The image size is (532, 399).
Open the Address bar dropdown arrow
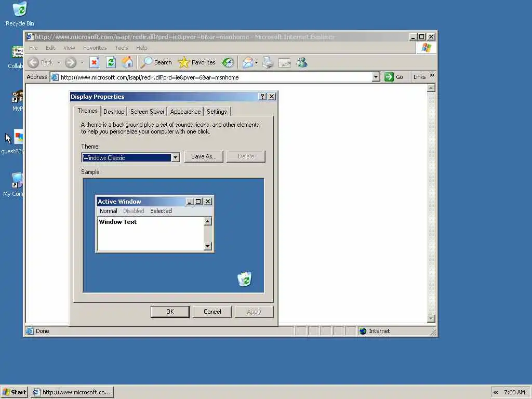click(376, 77)
